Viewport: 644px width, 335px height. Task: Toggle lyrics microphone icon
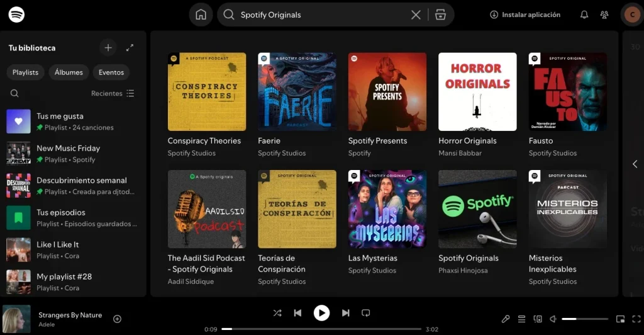point(506,319)
